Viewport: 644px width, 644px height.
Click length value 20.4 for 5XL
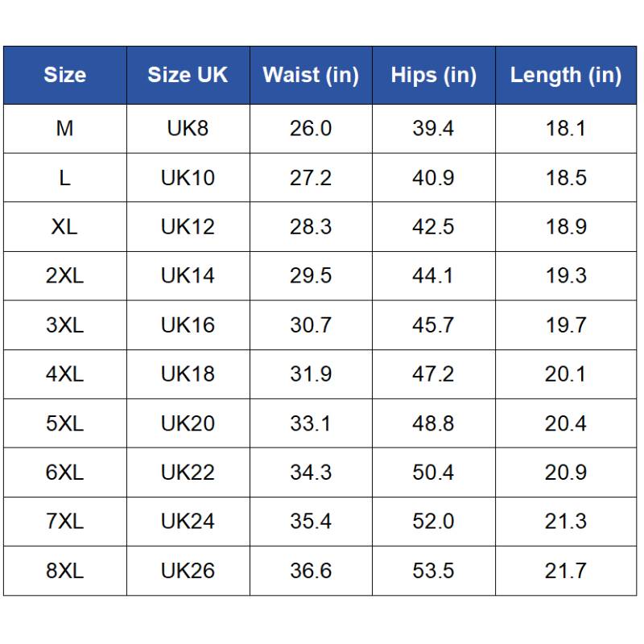coord(566,423)
